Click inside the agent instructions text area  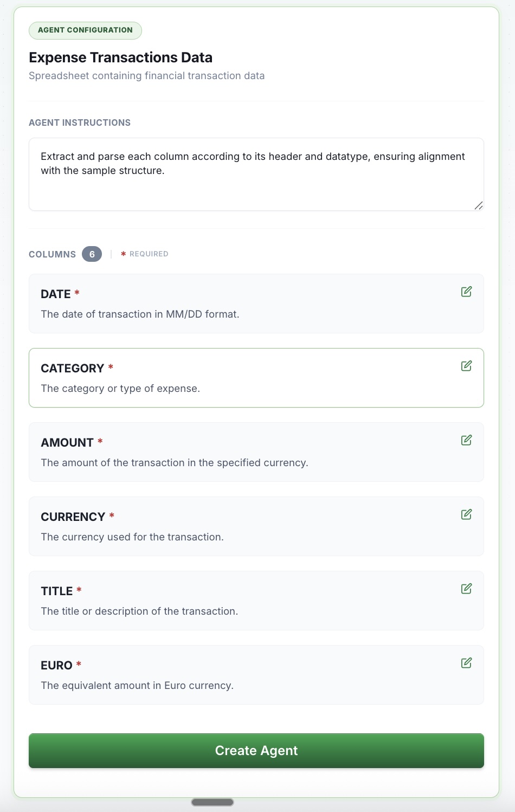pyautogui.click(x=255, y=173)
